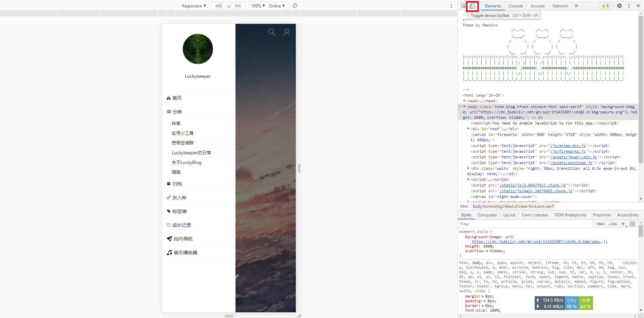
Task: Click the 首页 home menu item
Action: tap(177, 98)
